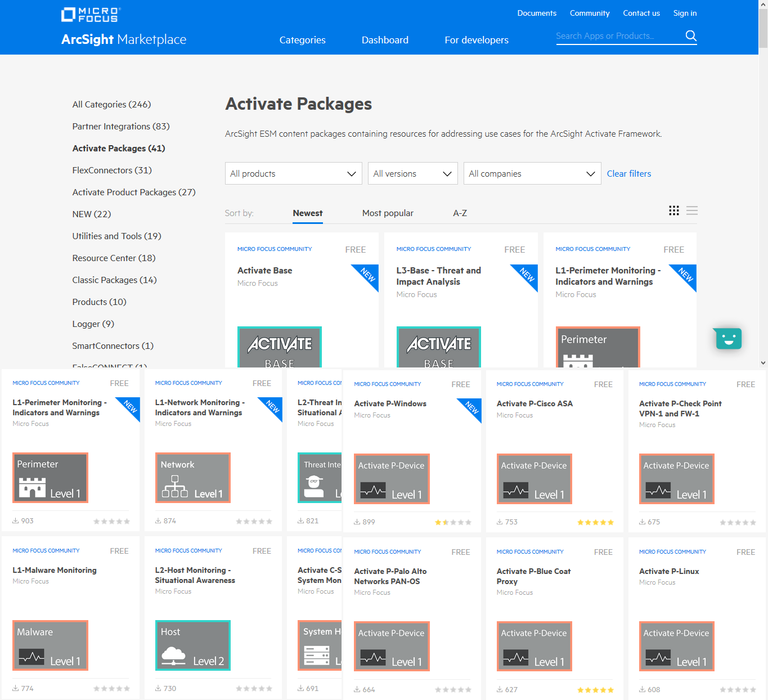Select SmartConnectors (1) category
This screenshot has width=768, height=700.
(x=113, y=346)
